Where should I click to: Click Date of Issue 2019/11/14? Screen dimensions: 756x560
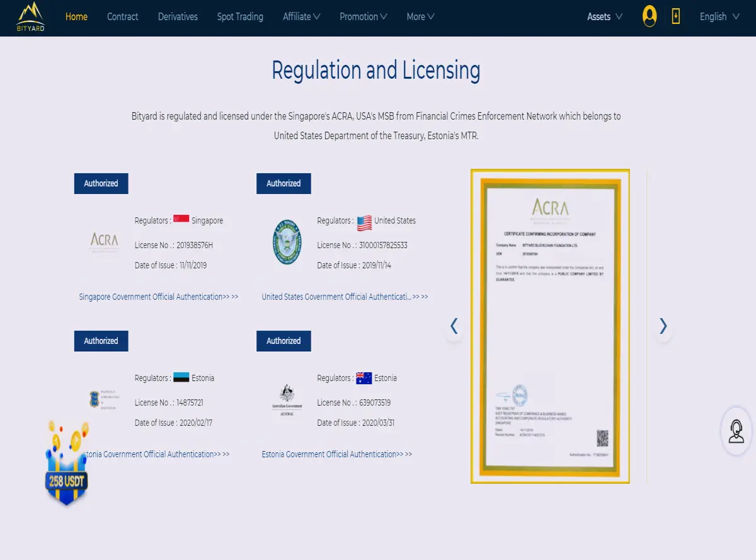[354, 265]
